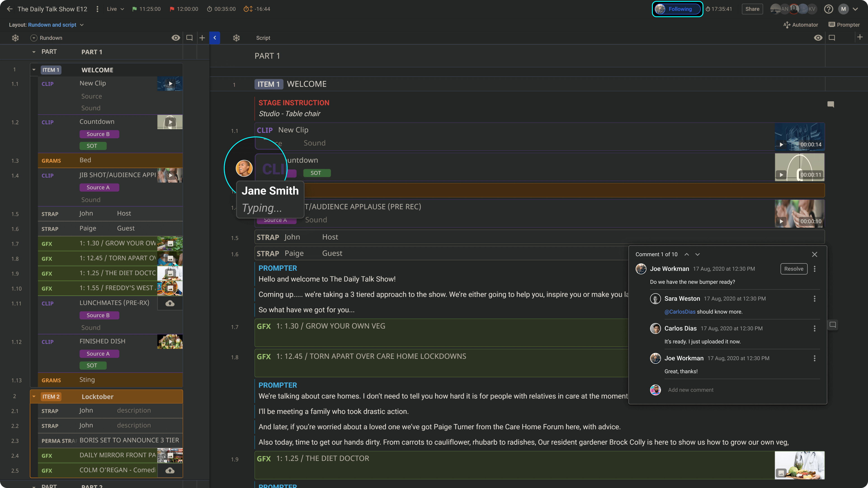This screenshot has height=488, width=868.
Task: Select the Script tab in right panel
Action: click(263, 38)
